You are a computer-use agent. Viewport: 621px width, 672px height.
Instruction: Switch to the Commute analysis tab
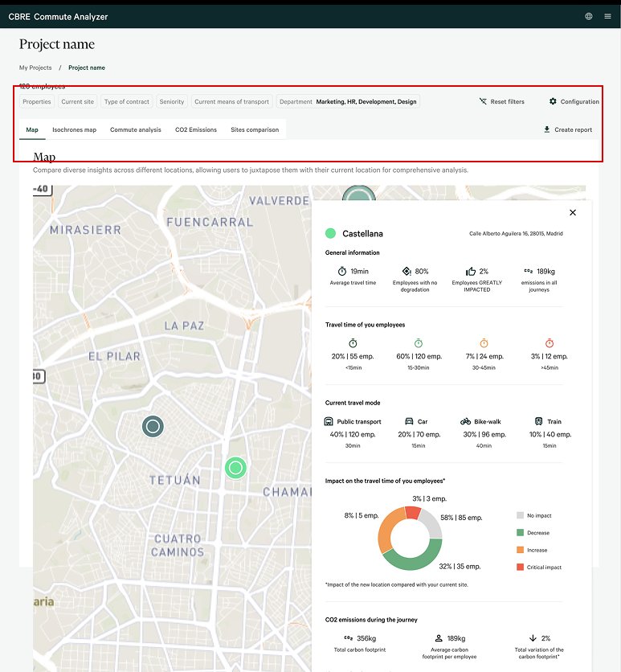click(x=135, y=129)
